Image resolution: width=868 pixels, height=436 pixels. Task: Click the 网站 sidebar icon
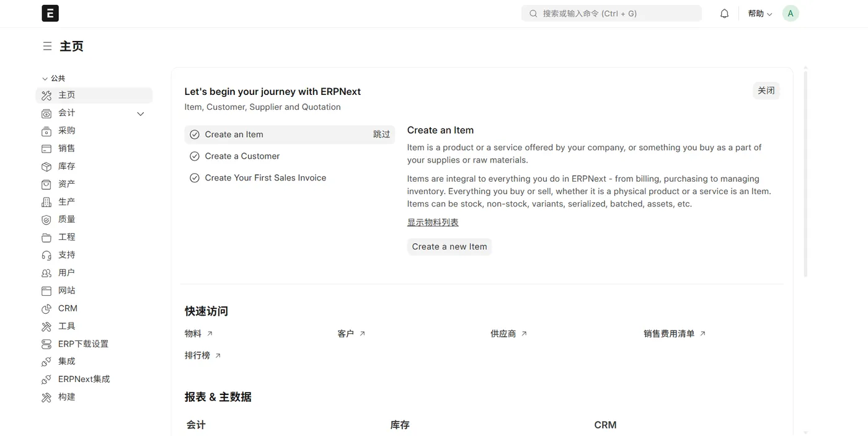click(46, 291)
